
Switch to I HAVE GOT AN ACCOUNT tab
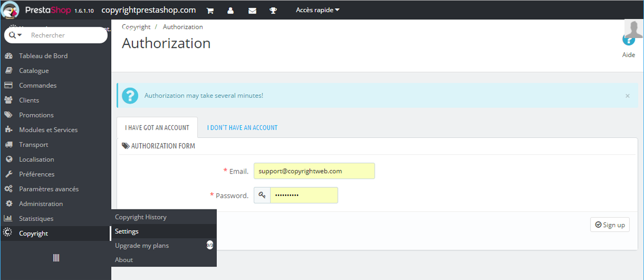(157, 128)
